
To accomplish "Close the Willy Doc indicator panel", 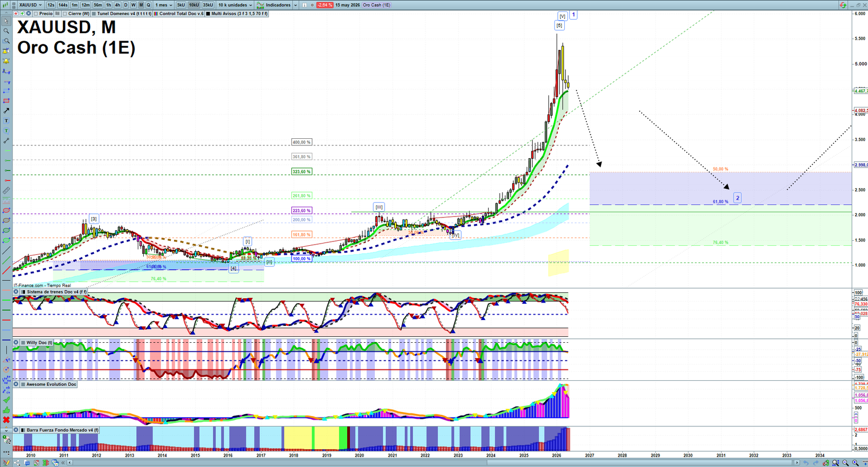I will (x=16, y=343).
